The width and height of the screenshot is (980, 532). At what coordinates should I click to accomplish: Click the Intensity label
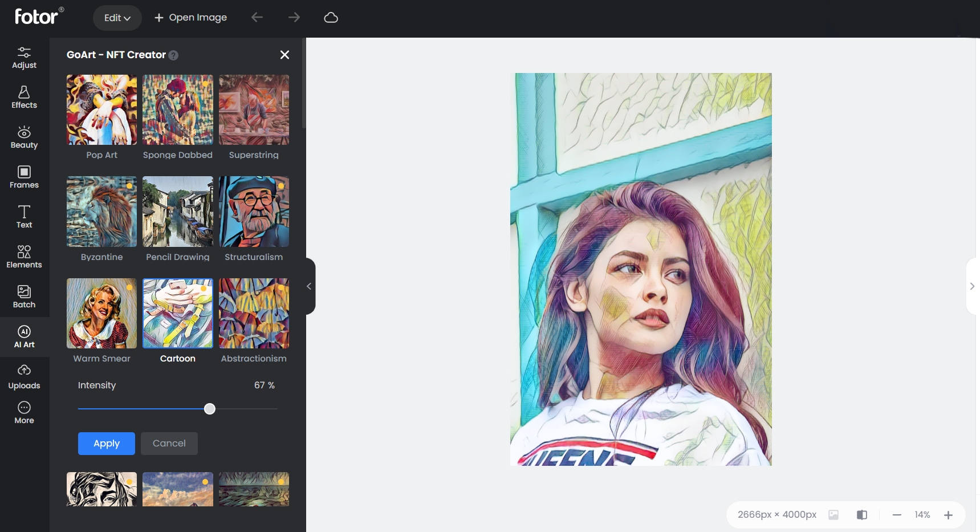(x=97, y=385)
